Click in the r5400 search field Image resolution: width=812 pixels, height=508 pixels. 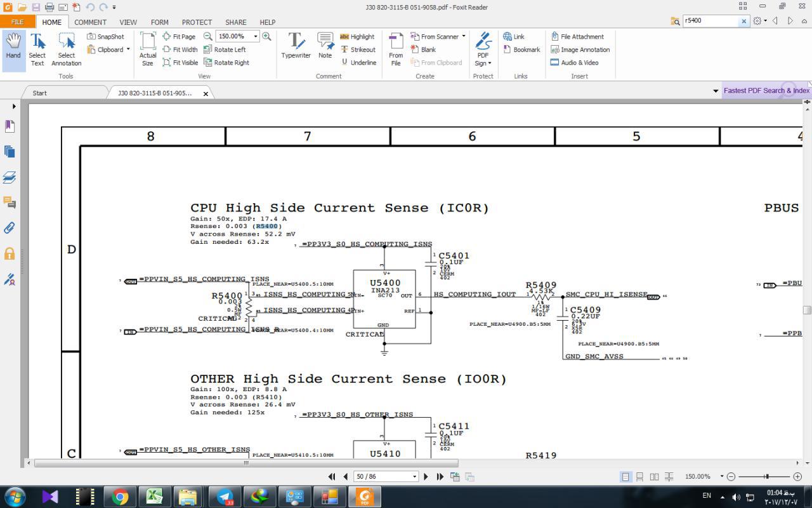tap(710, 20)
